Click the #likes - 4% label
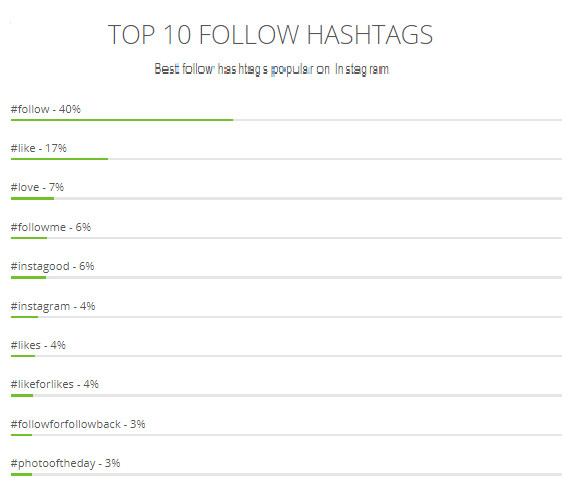The image size is (572, 494). (x=38, y=345)
